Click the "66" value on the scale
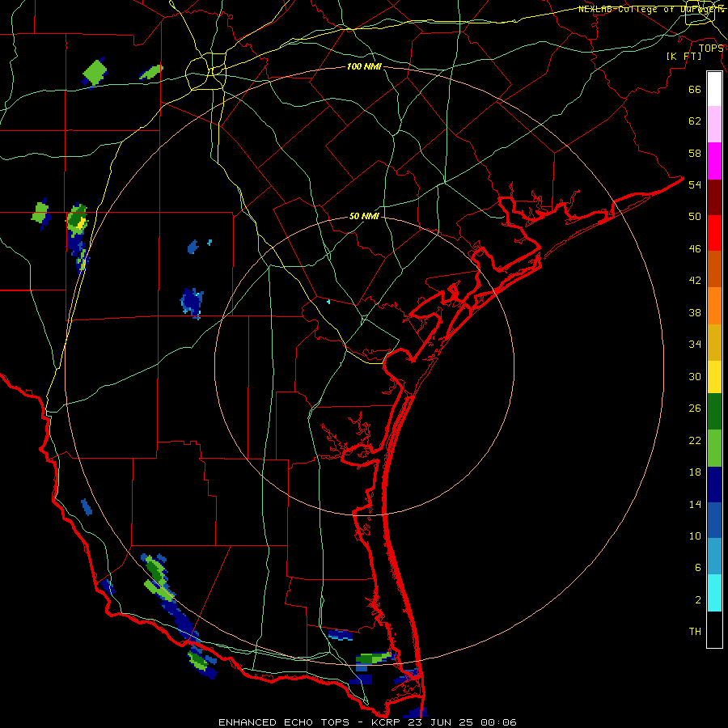Viewport: 728px width, 728px height. [x=695, y=89]
